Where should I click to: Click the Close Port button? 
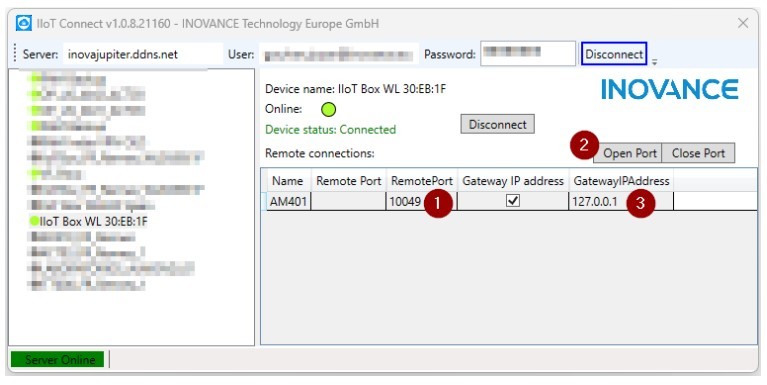click(x=698, y=153)
